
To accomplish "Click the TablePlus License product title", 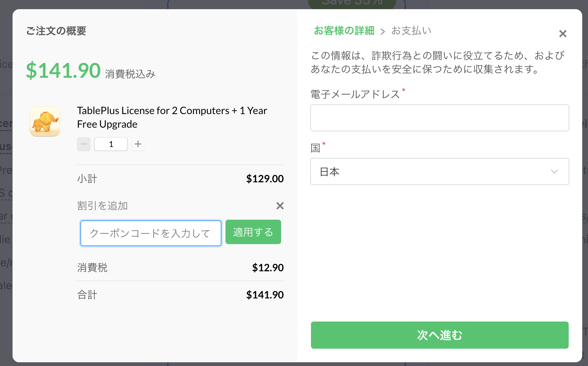I will 172,117.
